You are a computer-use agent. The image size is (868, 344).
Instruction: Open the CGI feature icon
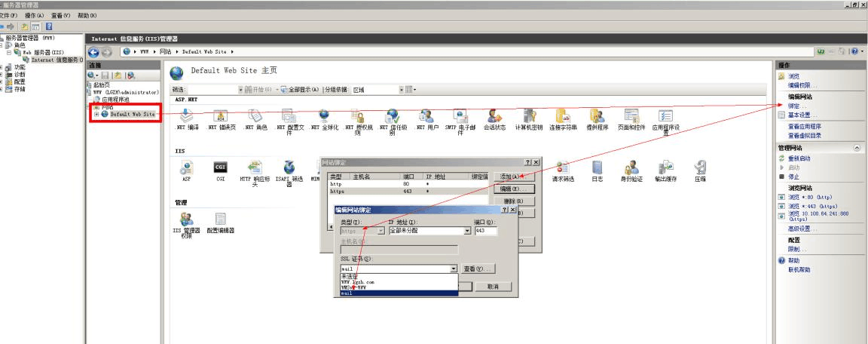point(221,167)
